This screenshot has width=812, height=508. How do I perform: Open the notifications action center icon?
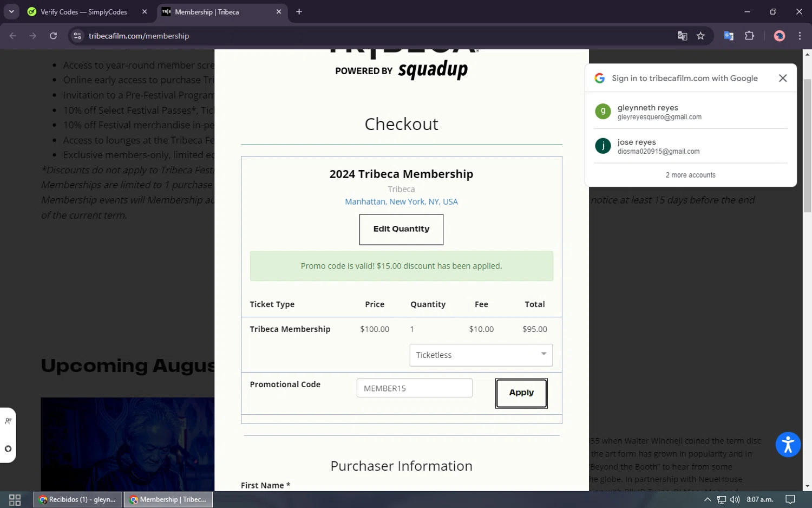pos(790,499)
